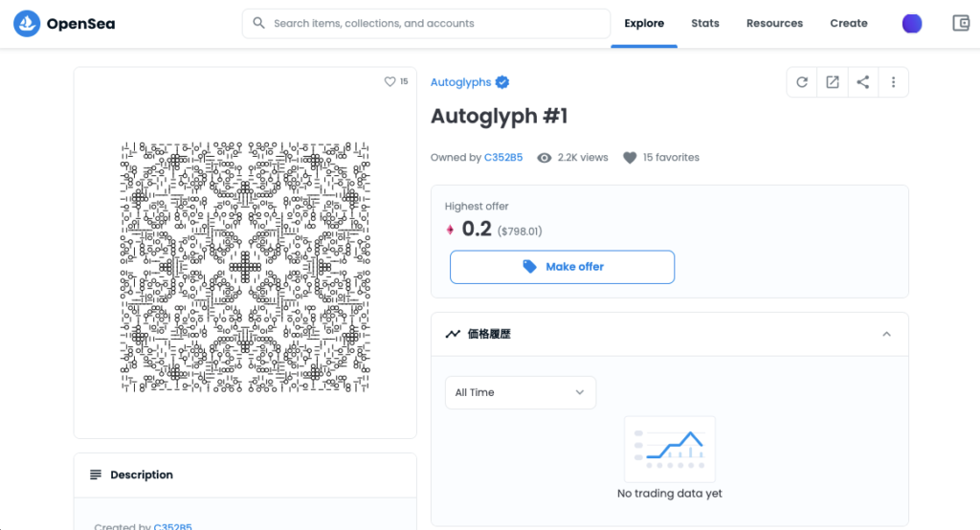Click the No trading data yet text

click(x=669, y=493)
